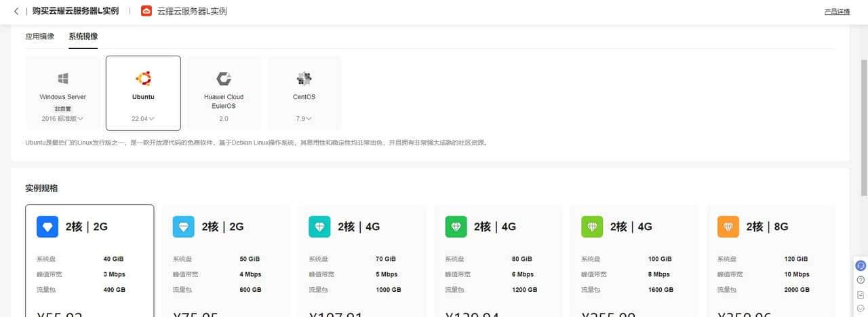Choose the 2核 4G plan with 70 GiB disk
Screen dimensions: 868x317
point(362,261)
